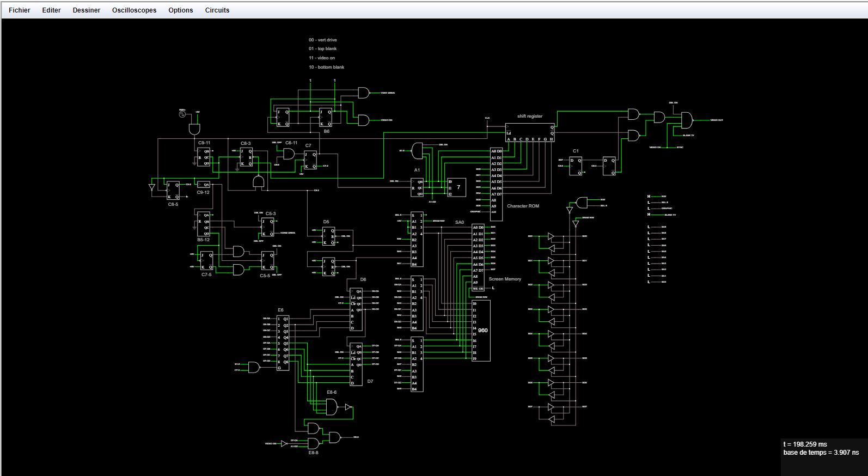Toggle the R/W logic input

tap(649, 196)
